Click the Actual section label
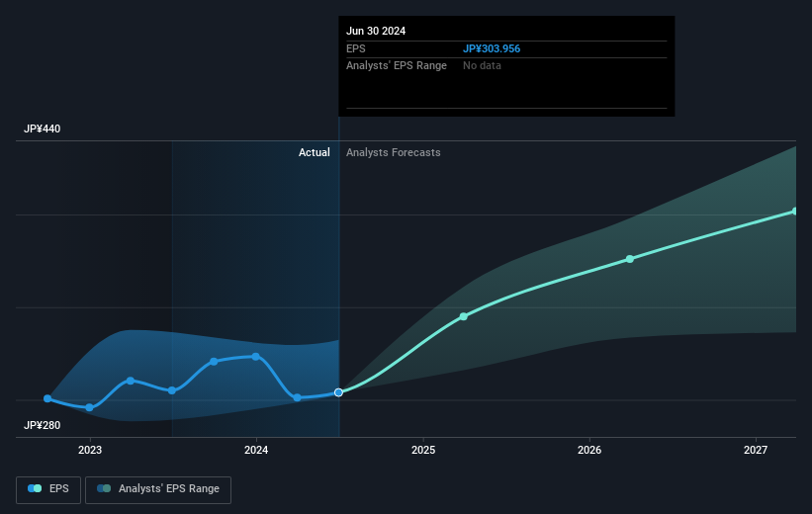The width and height of the screenshot is (812, 514). (314, 152)
